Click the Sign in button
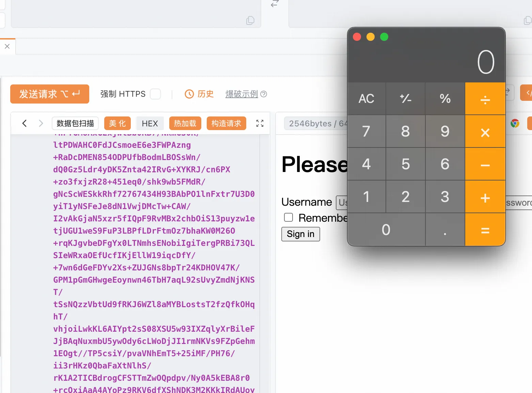The image size is (532, 393). click(300, 234)
